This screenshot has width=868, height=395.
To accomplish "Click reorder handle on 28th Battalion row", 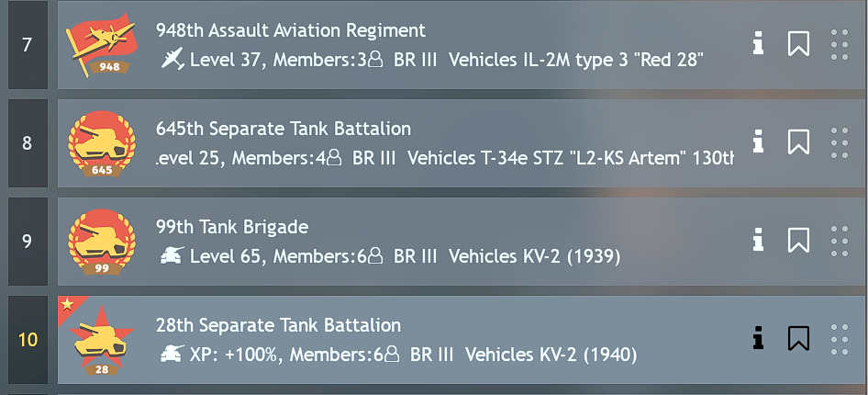I will click(840, 339).
